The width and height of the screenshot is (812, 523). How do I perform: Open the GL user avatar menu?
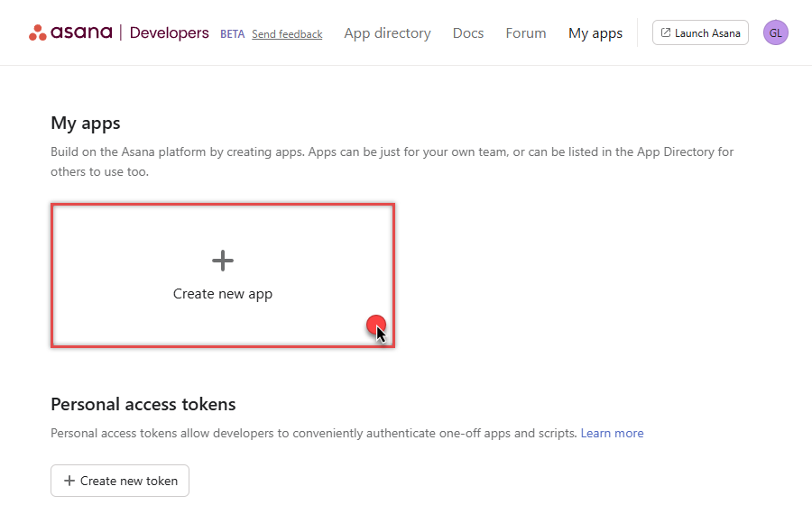[x=775, y=32]
